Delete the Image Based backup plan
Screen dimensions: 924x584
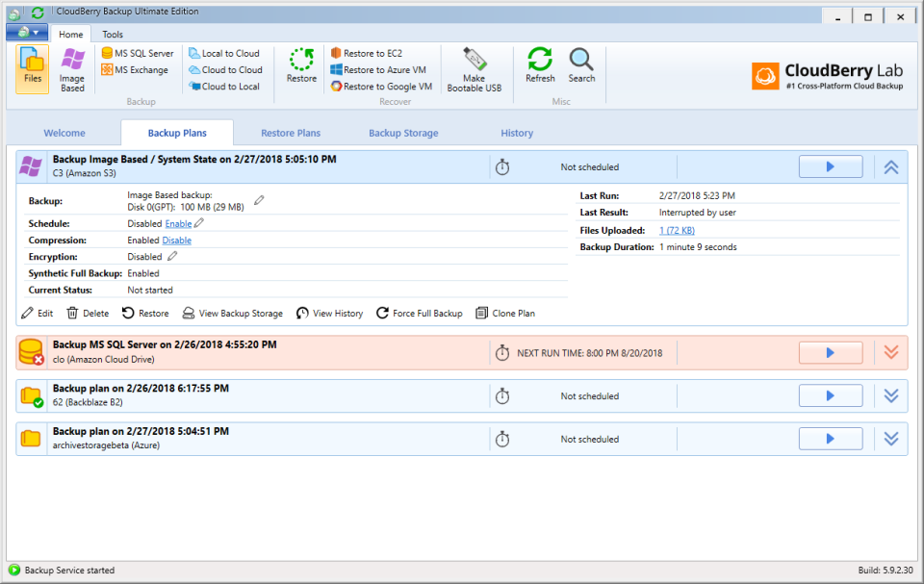pyautogui.click(x=88, y=314)
